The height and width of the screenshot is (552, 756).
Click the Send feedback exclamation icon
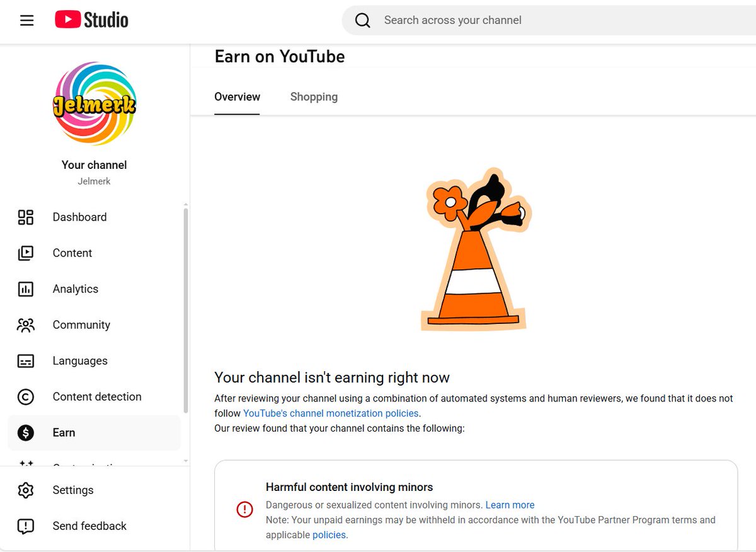[x=26, y=526]
